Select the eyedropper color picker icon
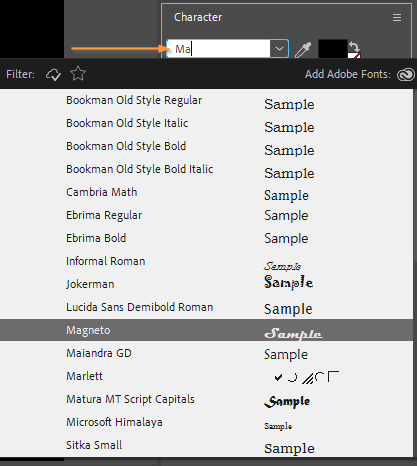 303,50
